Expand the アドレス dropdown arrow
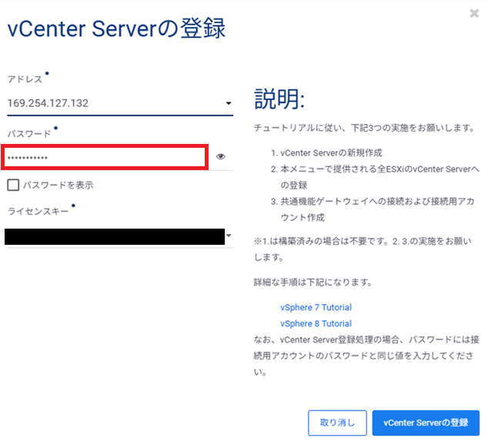 coord(229,103)
